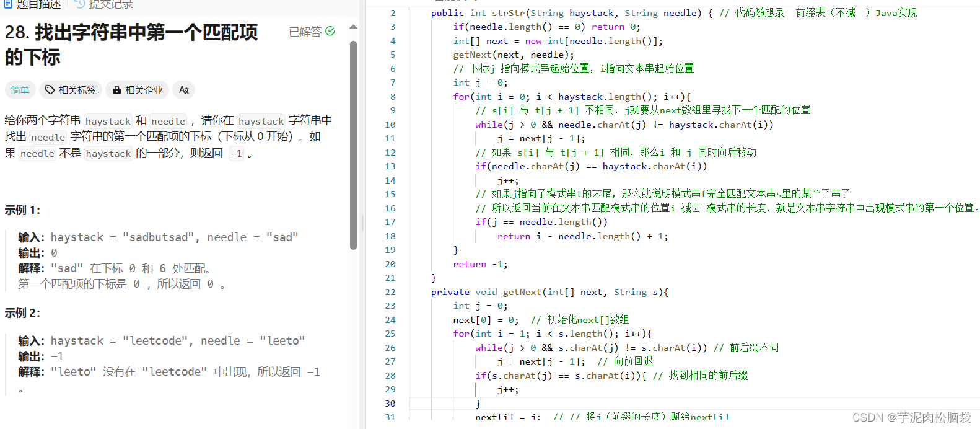Click the tag icon in 相关标签
This screenshot has height=429, width=980.
point(50,90)
